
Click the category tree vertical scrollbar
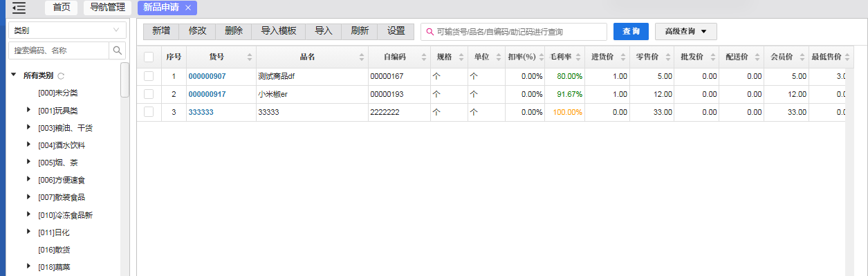tap(125, 80)
